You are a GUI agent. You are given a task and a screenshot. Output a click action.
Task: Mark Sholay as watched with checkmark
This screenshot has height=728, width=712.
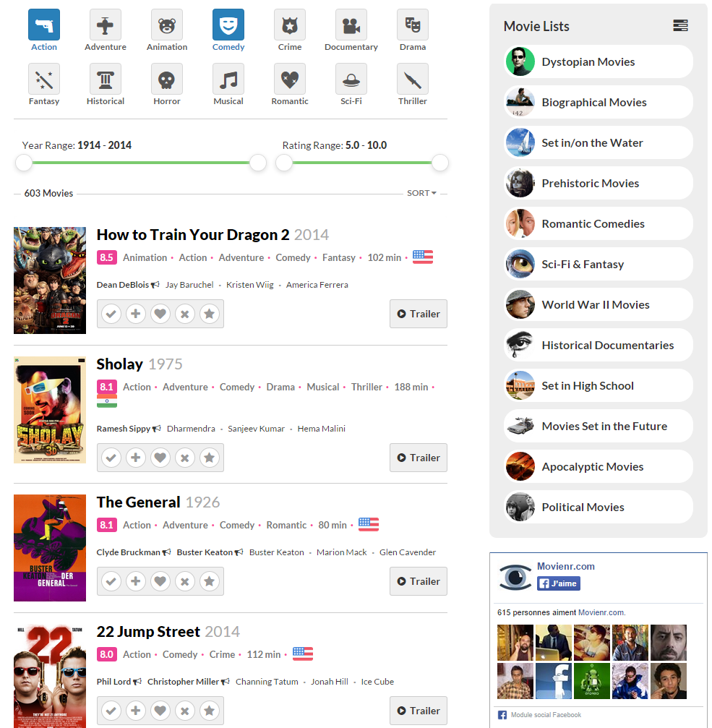(111, 458)
